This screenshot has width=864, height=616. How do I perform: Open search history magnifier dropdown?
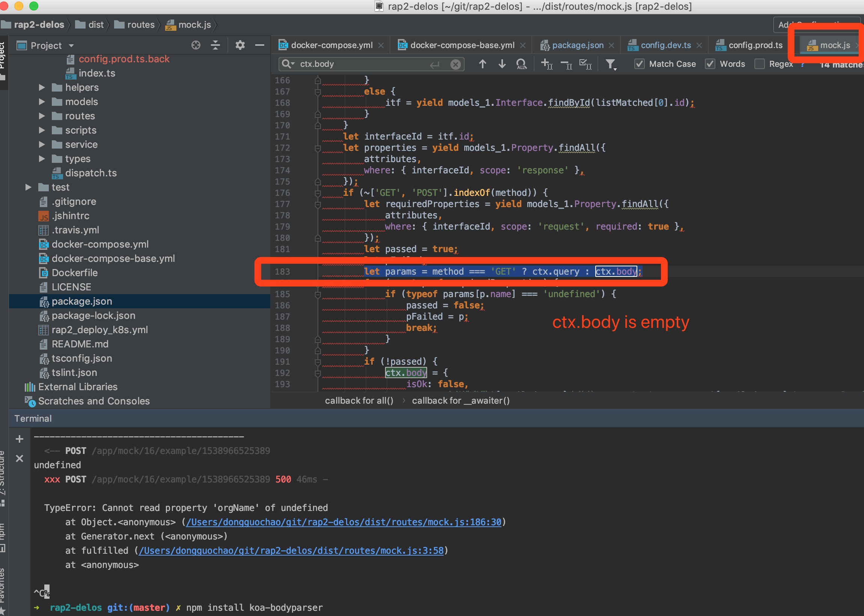[x=288, y=64]
